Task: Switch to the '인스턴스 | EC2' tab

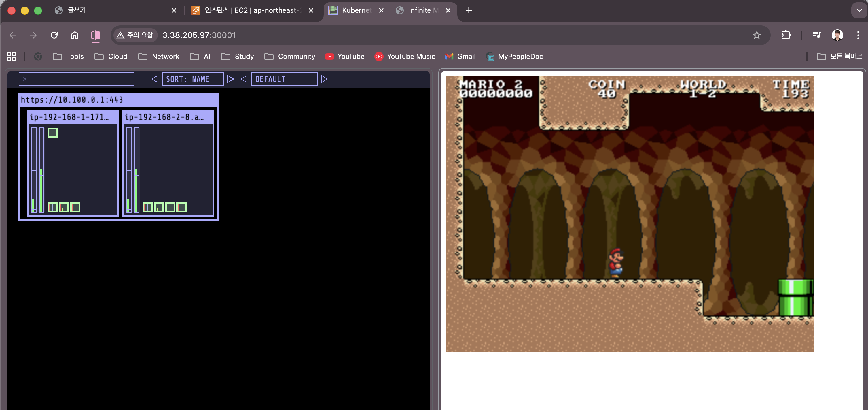Action: 253,10
